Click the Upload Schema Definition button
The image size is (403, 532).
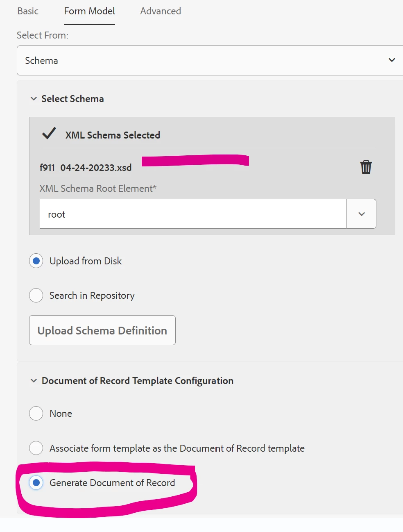(x=102, y=330)
